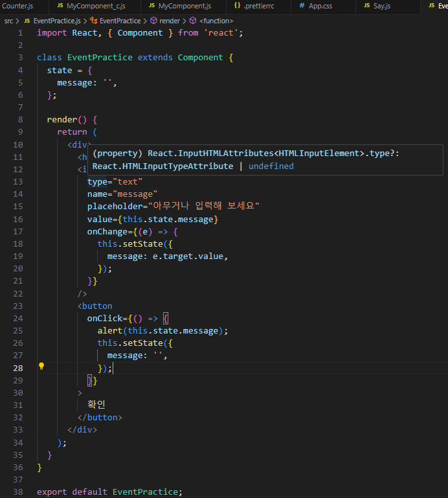Click 'setState' on line 26
The width and height of the screenshot is (448, 498).
click(142, 343)
